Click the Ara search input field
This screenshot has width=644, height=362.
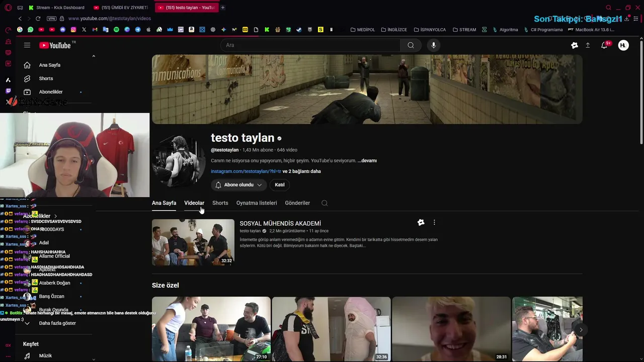coord(310,45)
